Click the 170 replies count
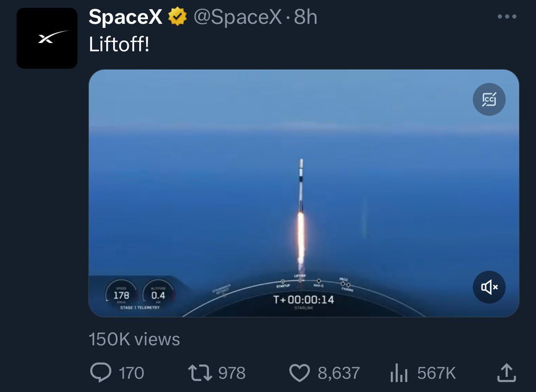Viewport: 536px width, 392px height. tap(131, 373)
